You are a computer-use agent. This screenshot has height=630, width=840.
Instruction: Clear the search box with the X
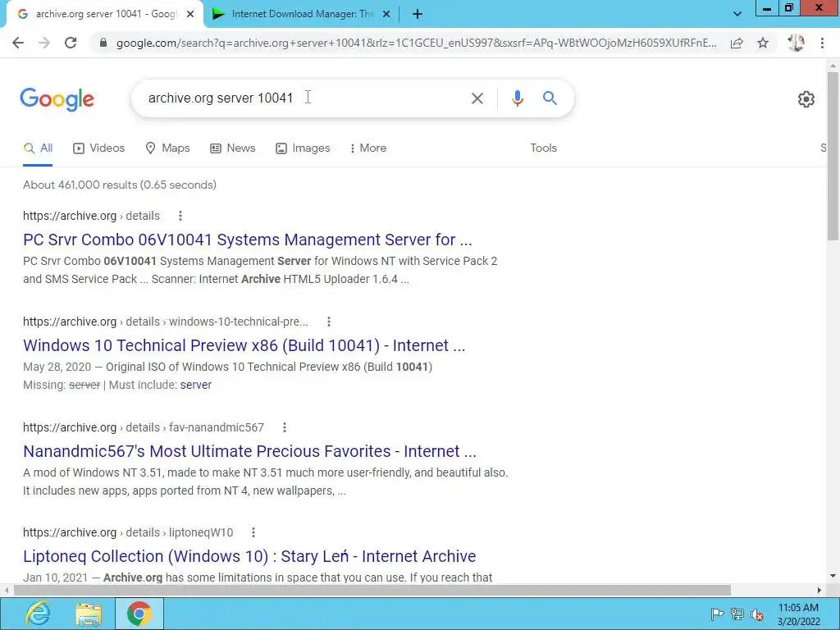point(477,98)
